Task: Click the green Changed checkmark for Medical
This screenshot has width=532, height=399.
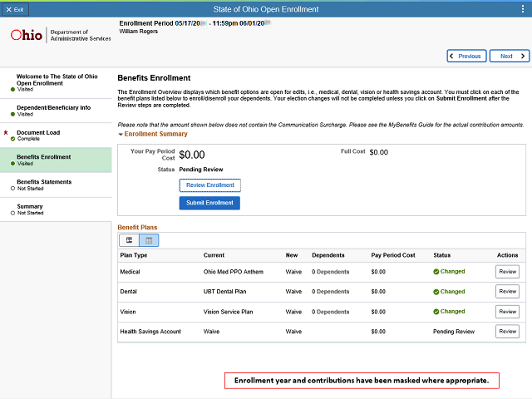Action: point(436,272)
